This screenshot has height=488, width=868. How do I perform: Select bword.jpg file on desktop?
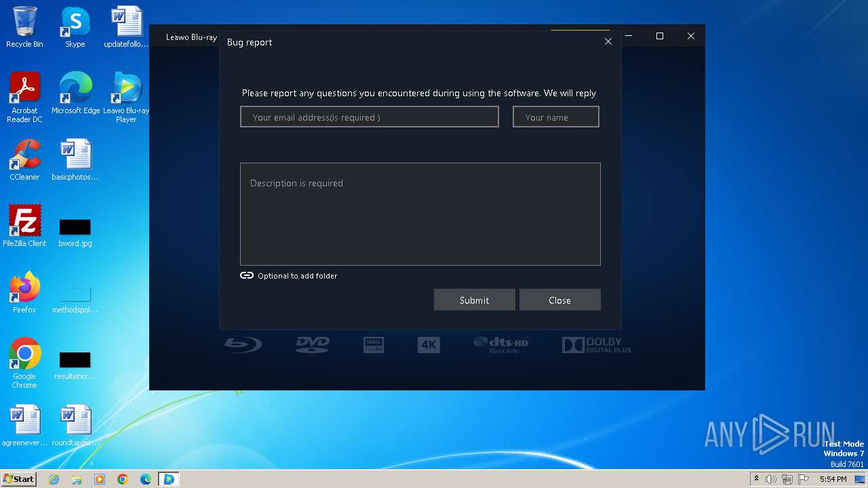tap(75, 232)
